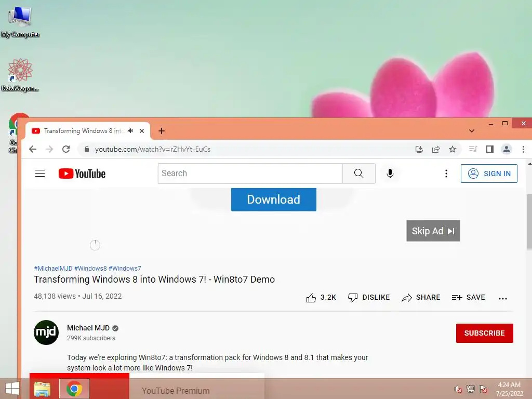Open File Explorer from taskbar
The height and width of the screenshot is (399, 532).
tap(42, 389)
